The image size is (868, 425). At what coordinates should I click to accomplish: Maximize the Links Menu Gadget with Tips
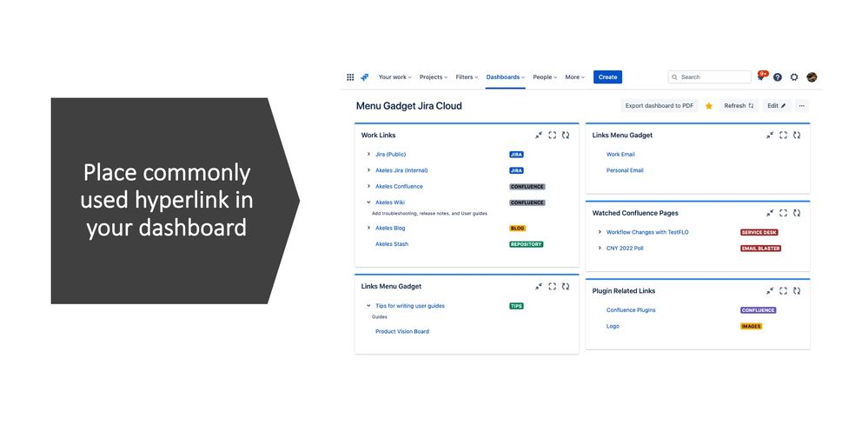click(552, 287)
